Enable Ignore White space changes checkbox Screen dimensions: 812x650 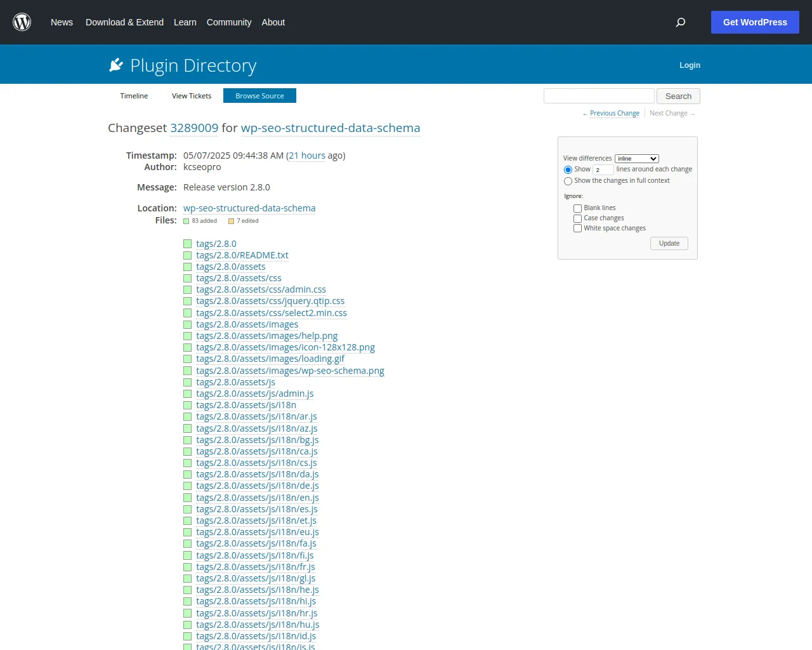click(x=577, y=229)
